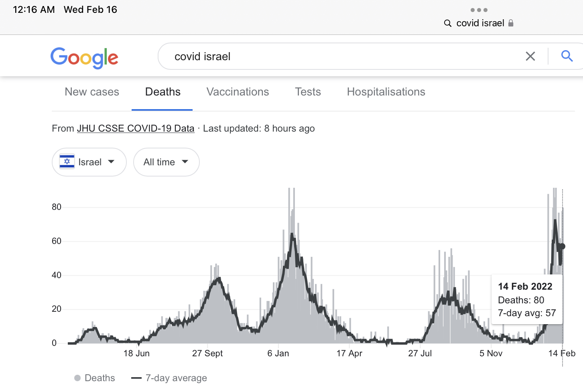Switch to the Tests tab
This screenshot has height=392, width=583.
[308, 92]
